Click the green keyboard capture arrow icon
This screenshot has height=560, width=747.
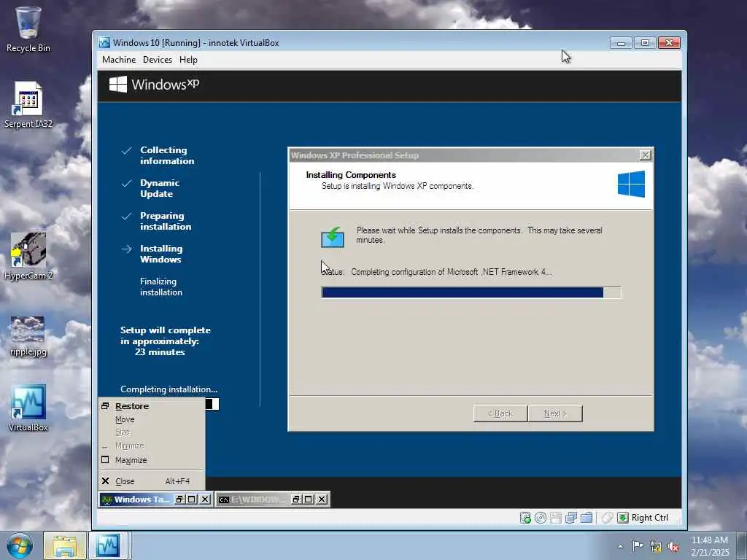pyautogui.click(x=623, y=518)
